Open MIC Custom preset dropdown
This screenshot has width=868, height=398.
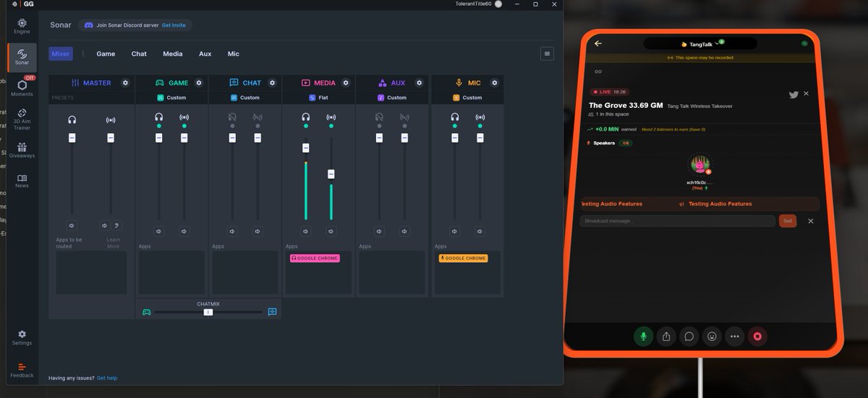(467, 98)
